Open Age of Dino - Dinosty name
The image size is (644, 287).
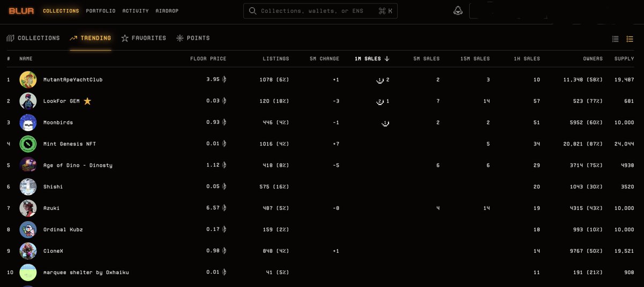pos(78,165)
